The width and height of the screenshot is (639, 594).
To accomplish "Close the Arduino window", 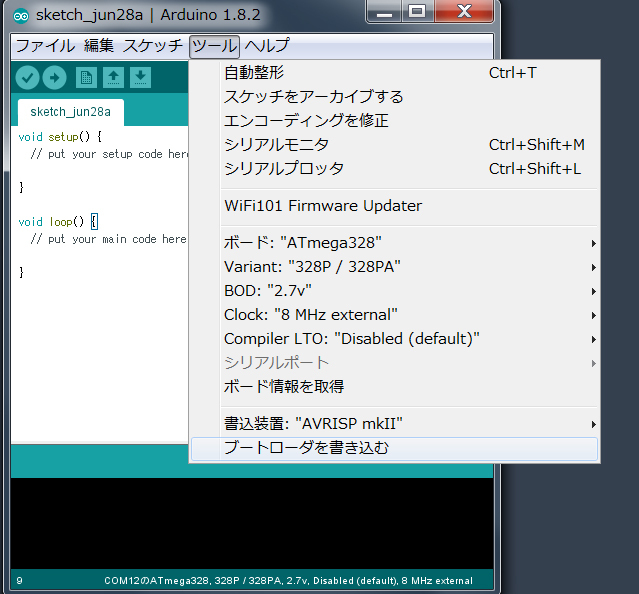I will point(464,12).
